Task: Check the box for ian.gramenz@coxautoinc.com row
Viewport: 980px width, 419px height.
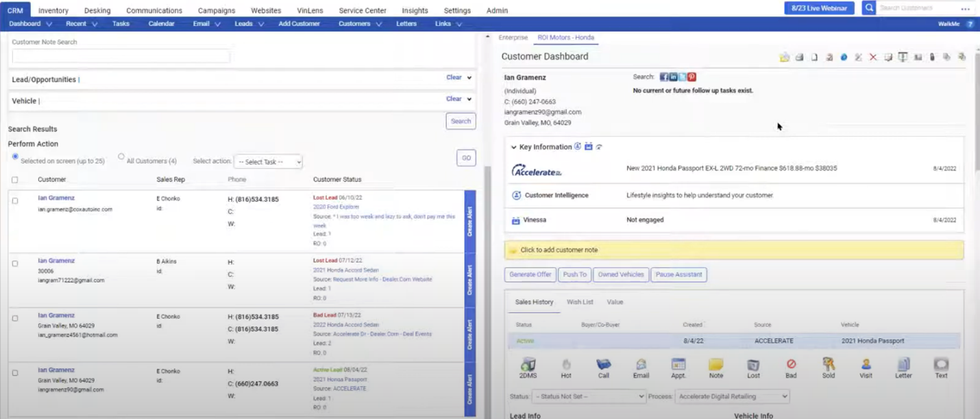Action: point(15,201)
